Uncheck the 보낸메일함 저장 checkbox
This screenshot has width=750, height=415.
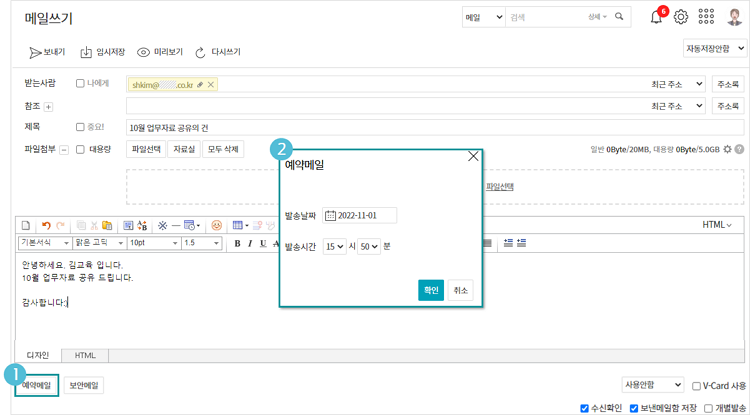634,408
